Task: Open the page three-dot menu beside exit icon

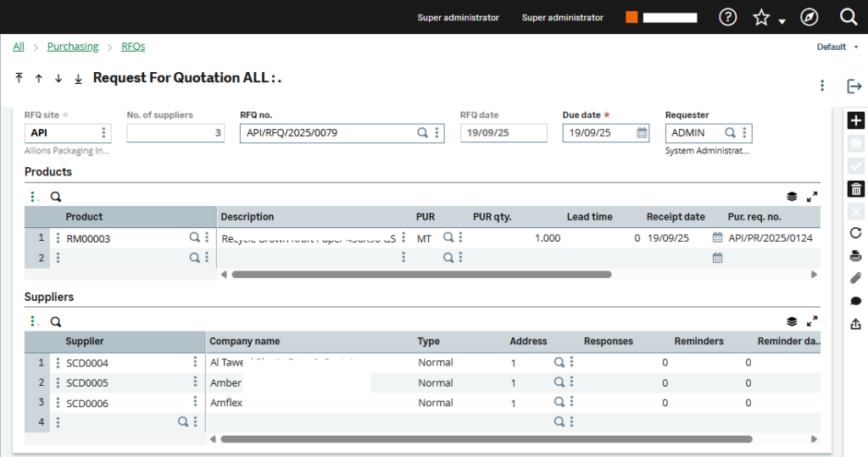Action: [822, 86]
